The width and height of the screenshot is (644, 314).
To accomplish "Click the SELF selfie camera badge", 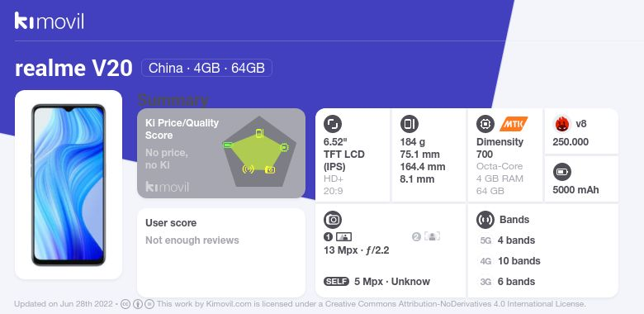I will tap(336, 282).
